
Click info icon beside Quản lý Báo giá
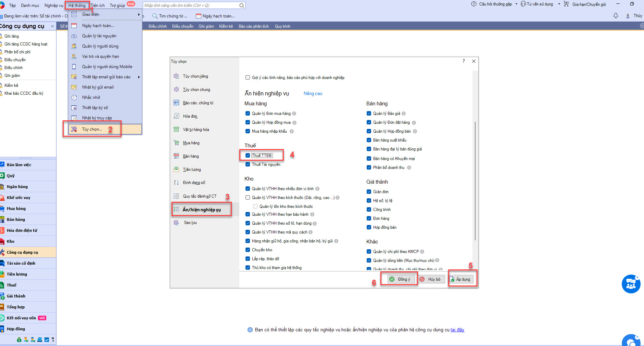click(404, 114)
